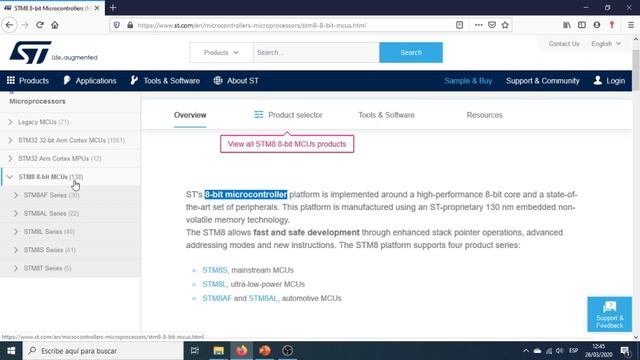Screen dimensions: 640x360
Task: Click the Support & Feedback widget
Action: (x=609, y=314)
